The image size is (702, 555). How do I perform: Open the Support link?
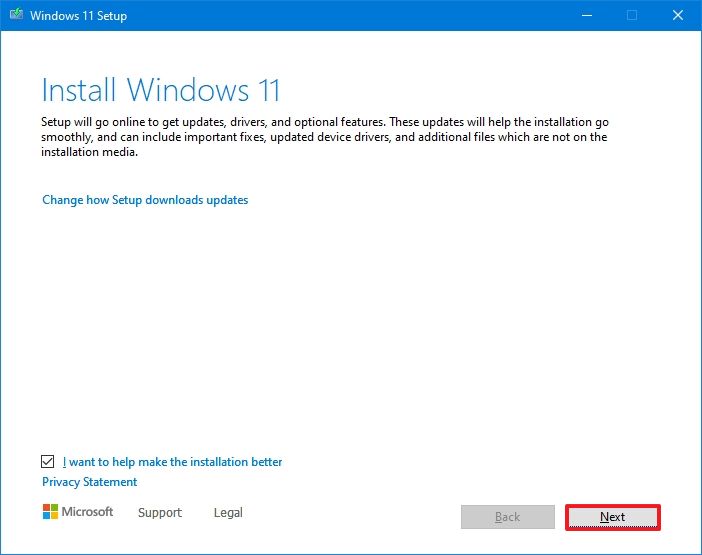click(x=160, y=512)
